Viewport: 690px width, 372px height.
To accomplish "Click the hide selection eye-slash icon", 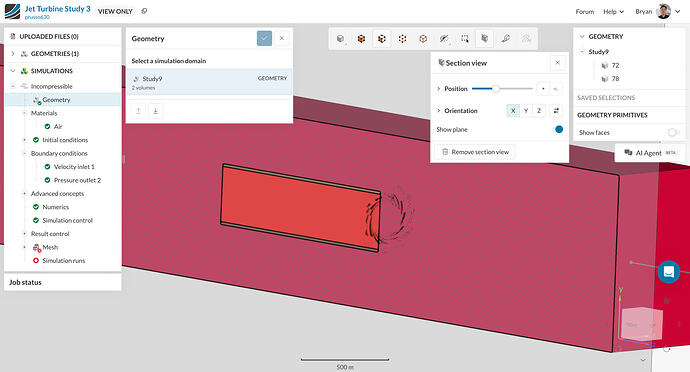I will tap(444, 39).
